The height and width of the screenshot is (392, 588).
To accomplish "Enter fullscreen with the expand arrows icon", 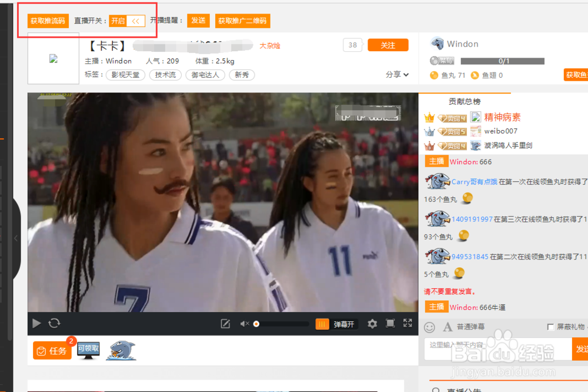I will (407, 323).
